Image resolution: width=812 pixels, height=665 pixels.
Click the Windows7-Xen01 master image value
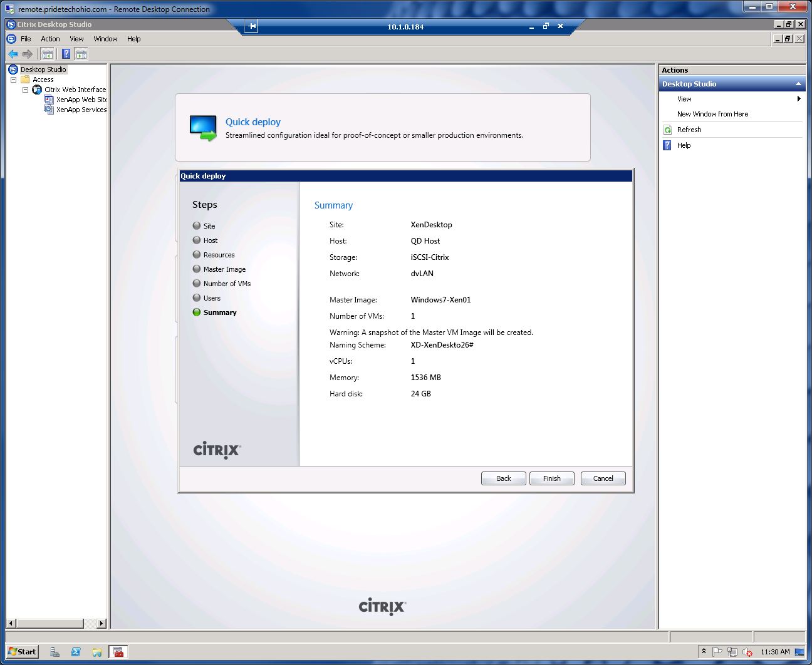[440, 300]
